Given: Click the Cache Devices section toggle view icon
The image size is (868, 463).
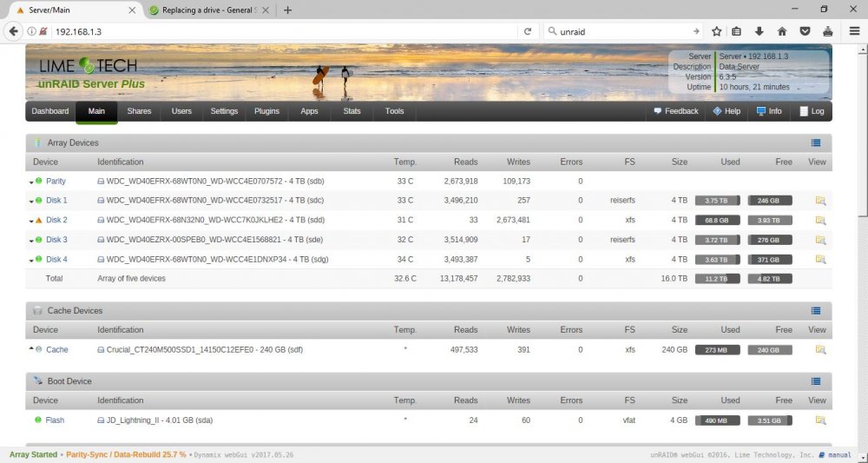Looking at the screenshot, I should click(815, 311).
